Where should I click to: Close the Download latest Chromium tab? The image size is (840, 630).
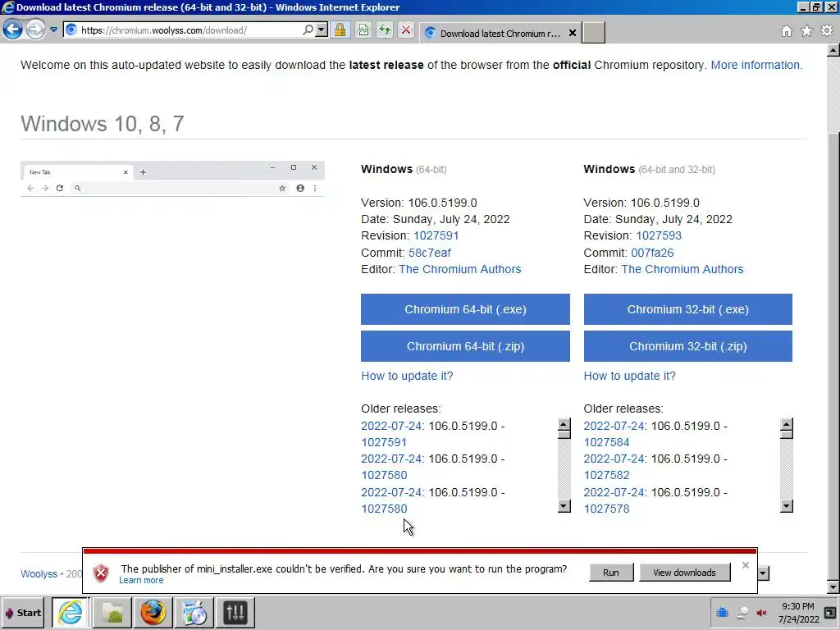(x=572, y=33)
